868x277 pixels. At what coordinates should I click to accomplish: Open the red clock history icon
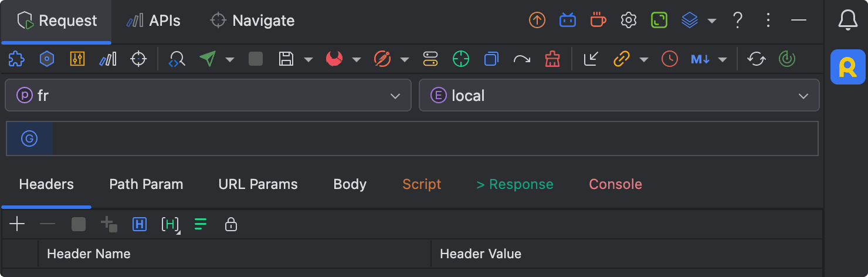669,59
